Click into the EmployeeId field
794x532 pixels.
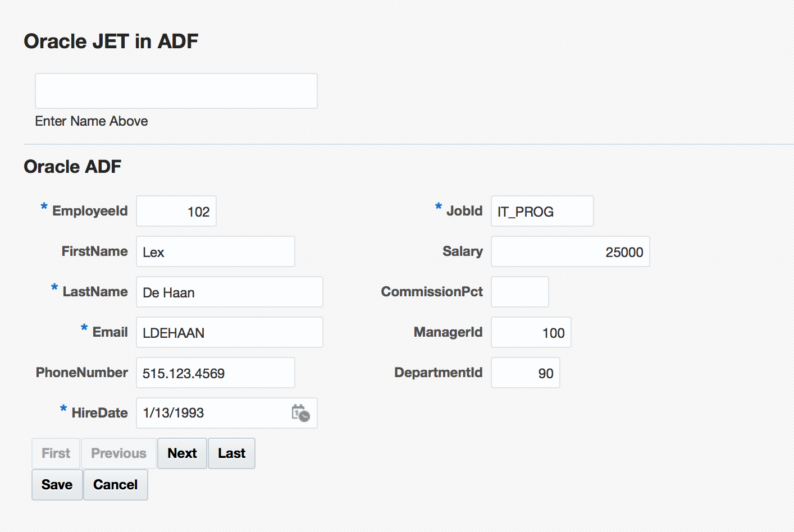176,212
